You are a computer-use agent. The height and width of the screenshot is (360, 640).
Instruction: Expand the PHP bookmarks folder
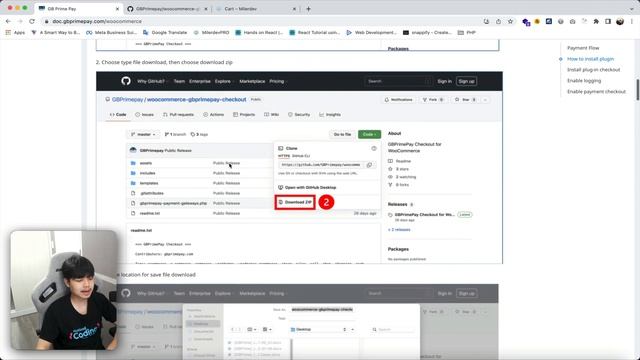click(x=467, y=32)
